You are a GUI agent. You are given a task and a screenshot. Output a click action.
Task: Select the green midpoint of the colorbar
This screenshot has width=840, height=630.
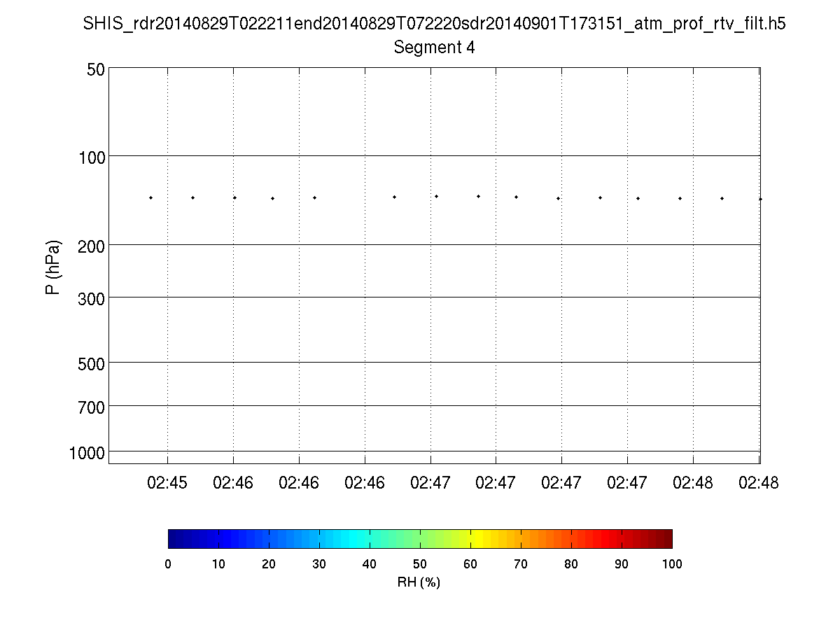pyautogui.click(x=420, y=538)
